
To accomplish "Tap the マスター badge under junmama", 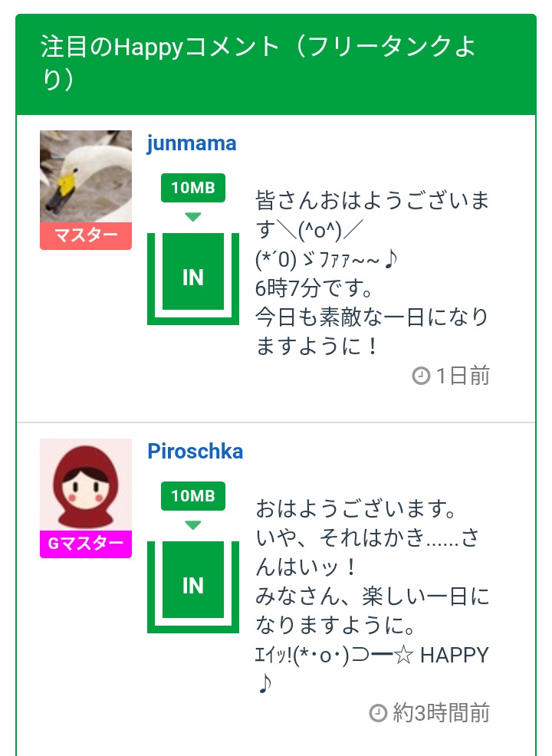I will coord(86,236).
